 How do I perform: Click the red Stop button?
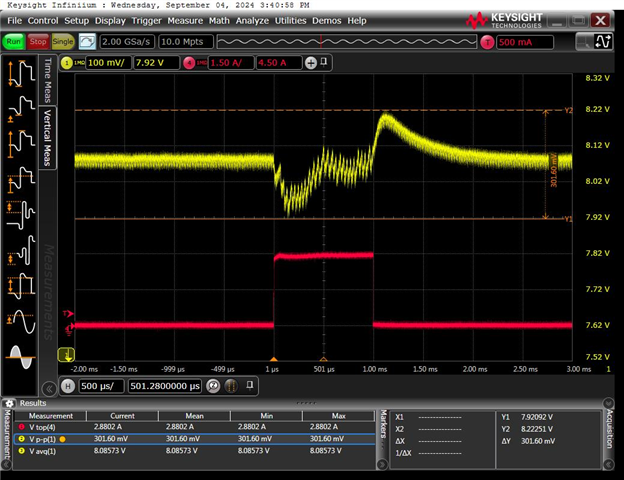pyautogui.click(x=38, y=41)
